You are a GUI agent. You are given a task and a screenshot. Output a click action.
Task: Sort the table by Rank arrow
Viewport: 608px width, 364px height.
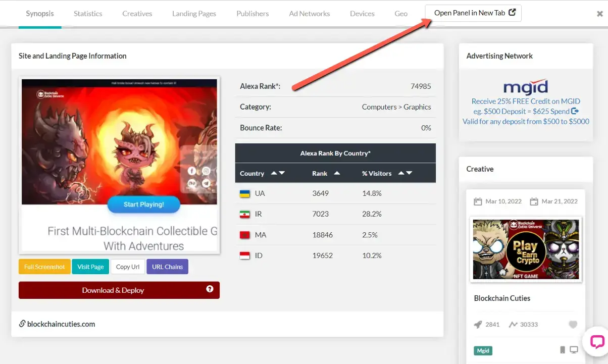[337, 173]
